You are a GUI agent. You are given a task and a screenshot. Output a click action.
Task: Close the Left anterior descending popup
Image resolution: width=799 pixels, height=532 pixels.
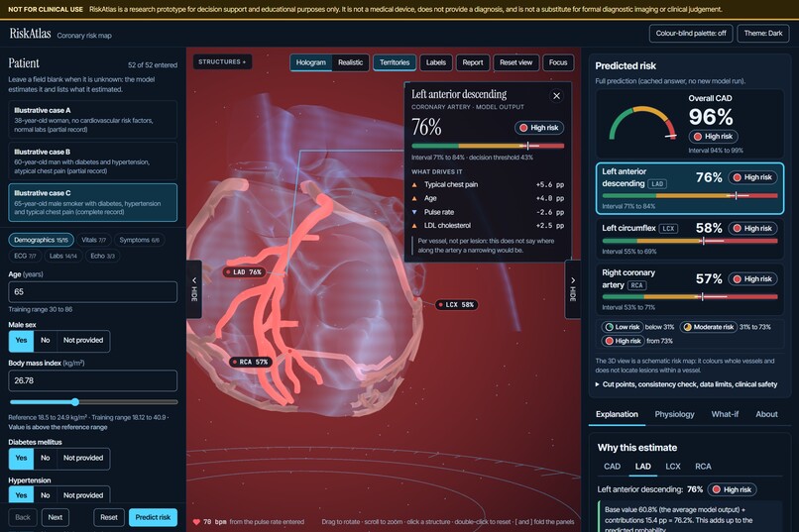(556, 96)
